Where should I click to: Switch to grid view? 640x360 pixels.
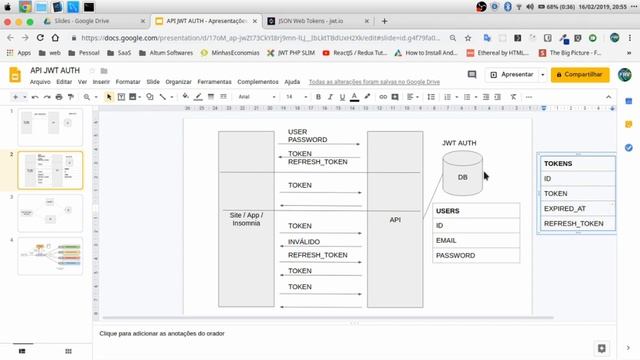pos(68,351)
